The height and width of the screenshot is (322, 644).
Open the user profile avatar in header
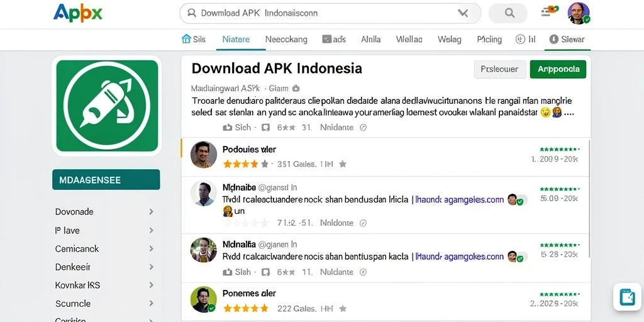point(579,13)
